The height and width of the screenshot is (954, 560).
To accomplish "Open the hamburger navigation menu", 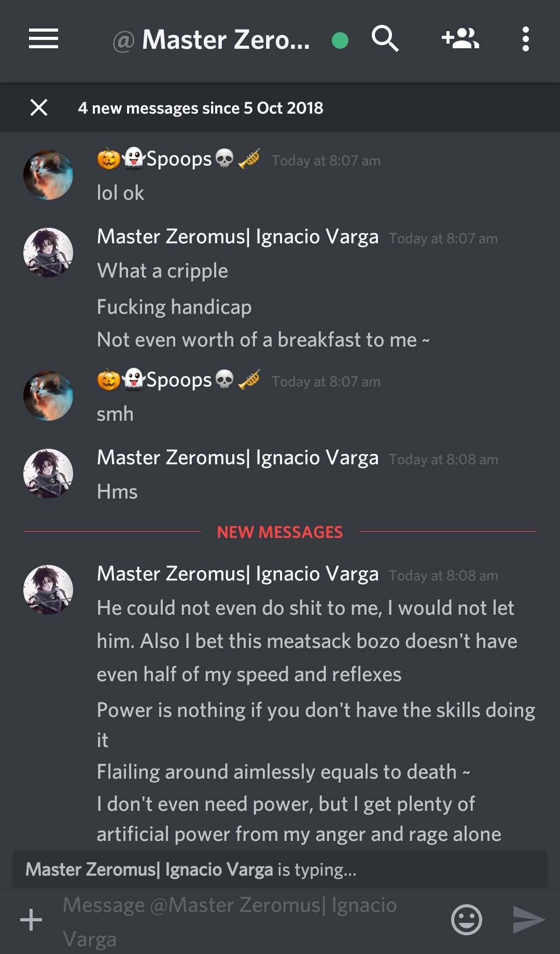I will click(x=44, y=39).
